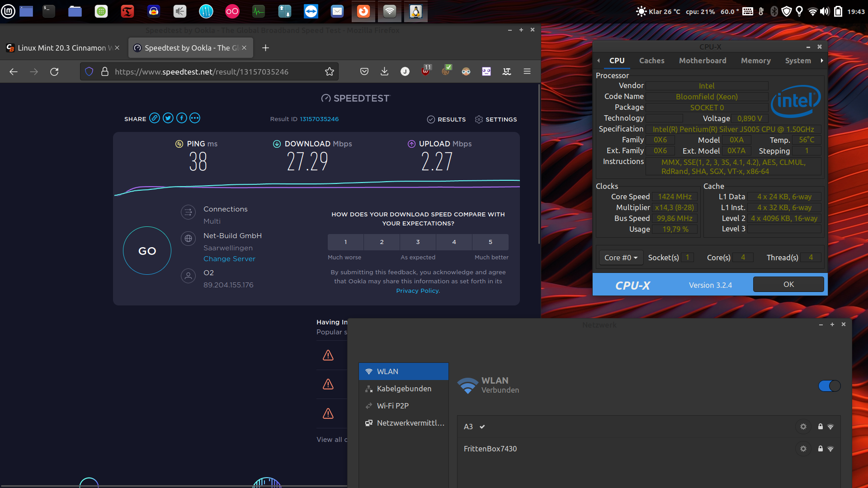Switch to the CPU tab in CPU-X
Image resolution: width=868 pixels, height=488 pixels.
click(617, 61)
